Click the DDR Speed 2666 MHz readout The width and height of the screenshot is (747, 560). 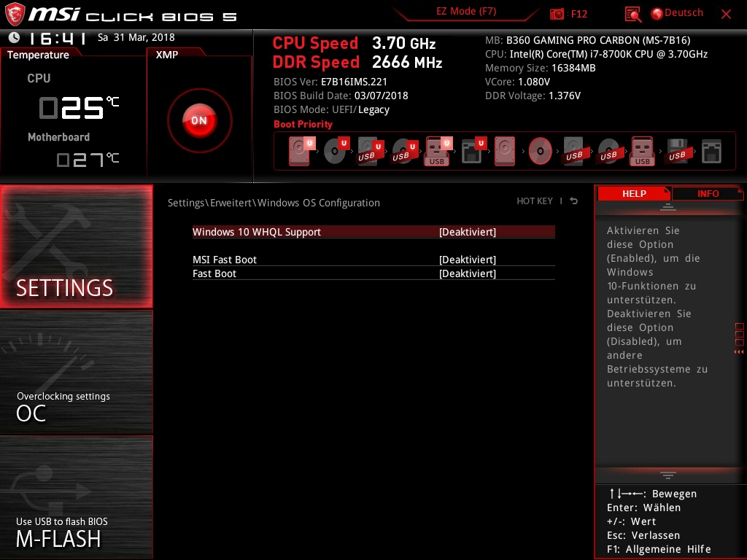tap(357, 63)
